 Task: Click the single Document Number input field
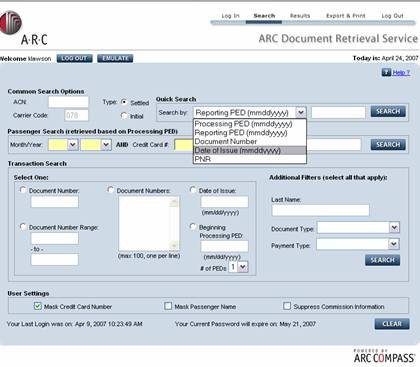(x=55, y=202)
